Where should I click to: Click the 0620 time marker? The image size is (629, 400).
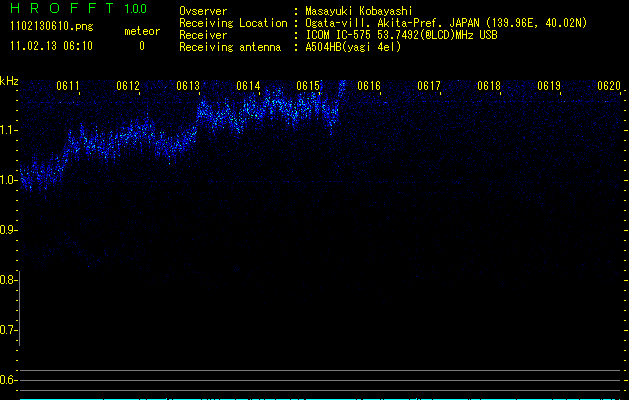[609, 87]
